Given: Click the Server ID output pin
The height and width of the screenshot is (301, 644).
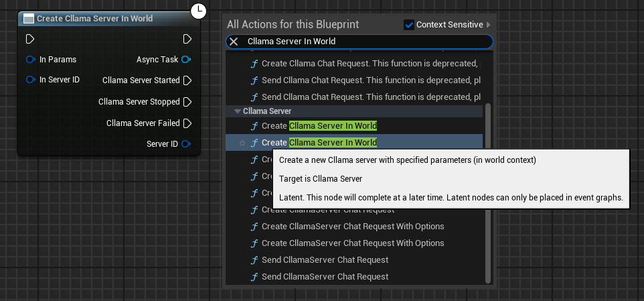Looking at the screenshot, I should click(x=186, y=144).
